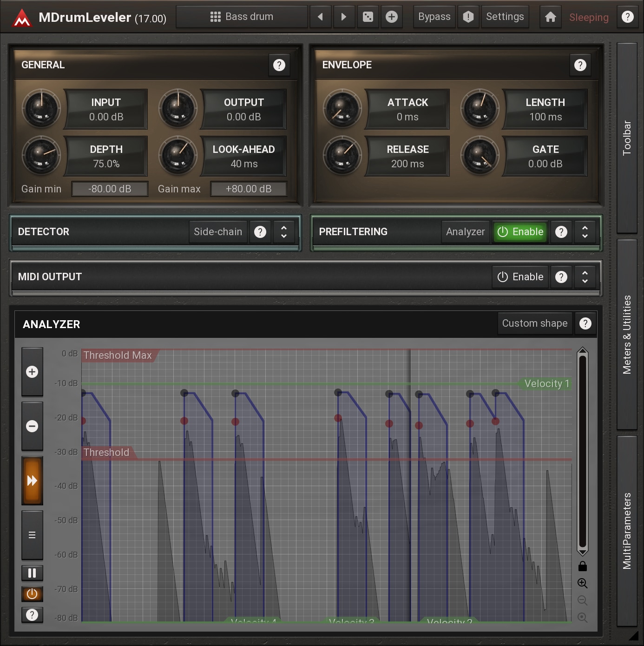This screenshot has width=644, height=646.
Task: Enable the MIDI Output section
Action: (x=520, y=277)
